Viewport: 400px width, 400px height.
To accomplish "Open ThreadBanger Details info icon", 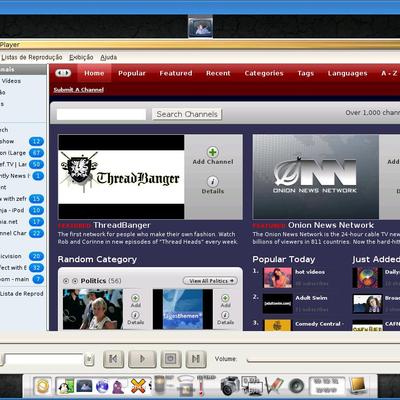I will click(x=213, y=182).
